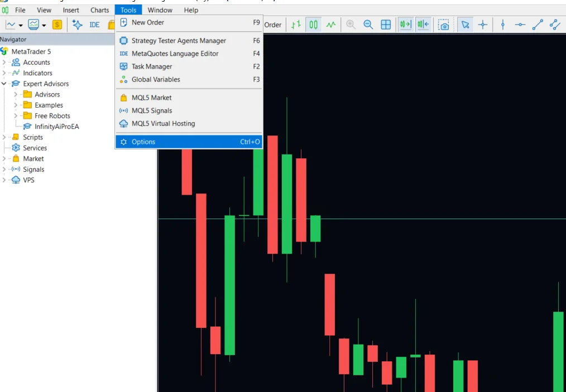The image size is (566, 392).
Task: Expand the VPS tree node
Action: 4,180
